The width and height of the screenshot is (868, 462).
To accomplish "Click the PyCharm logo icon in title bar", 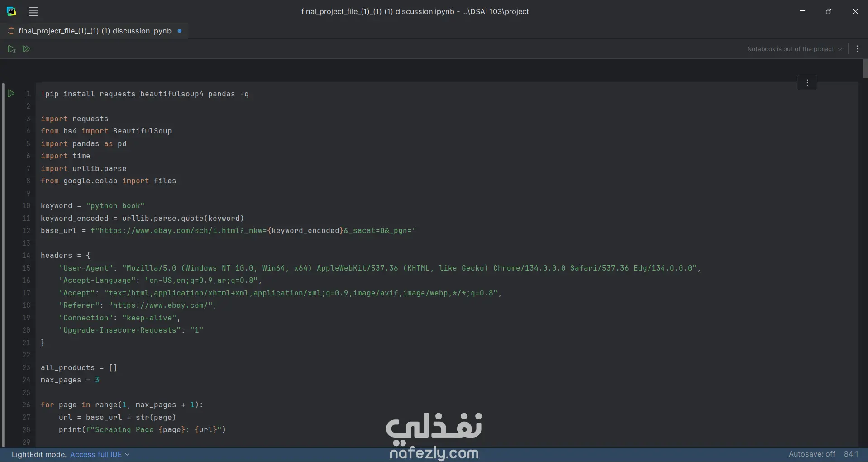I will click(x=11, y=12).
